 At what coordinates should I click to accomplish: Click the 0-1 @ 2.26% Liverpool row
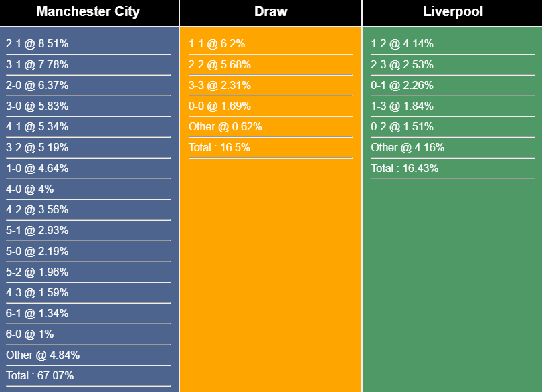tap(402, 86)
